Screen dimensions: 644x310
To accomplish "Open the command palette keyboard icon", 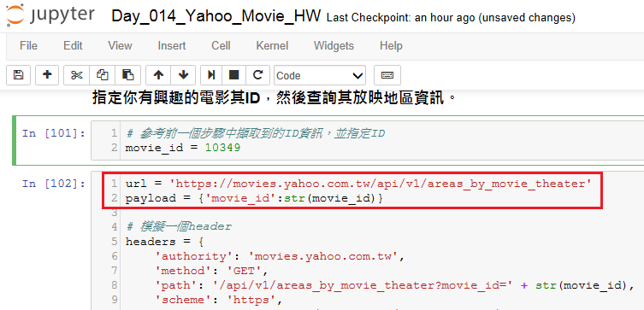I will point(387,75).
